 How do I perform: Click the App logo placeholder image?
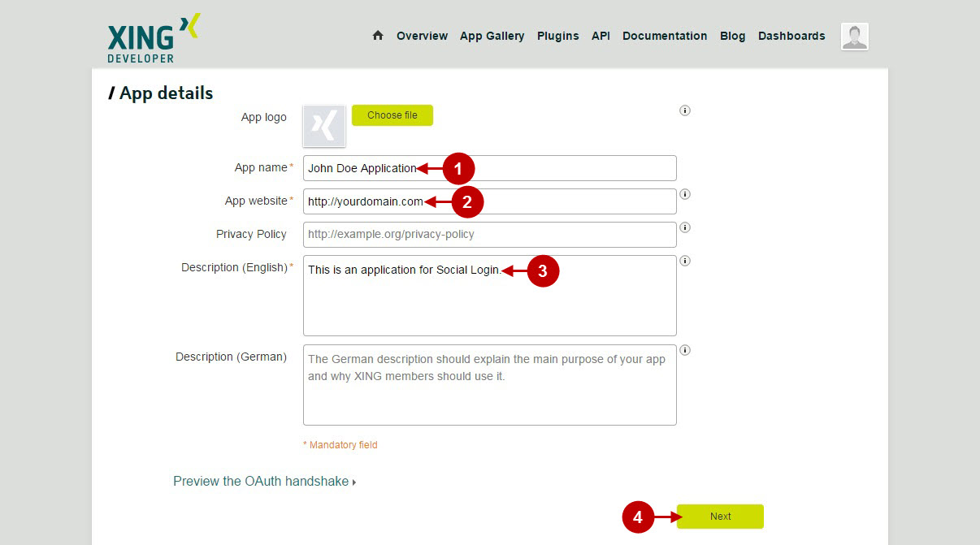(324, 127)
